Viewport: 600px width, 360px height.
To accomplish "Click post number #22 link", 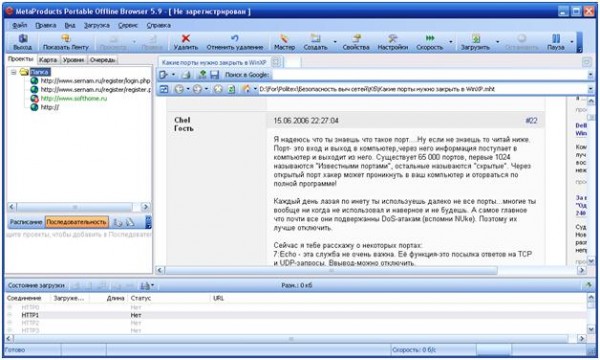I will pyautogui.click(x=532, y=121).
